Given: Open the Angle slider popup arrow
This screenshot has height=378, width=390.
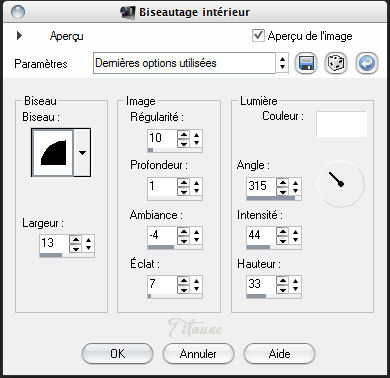Looking at the screenshot, I should coord(295,187).
